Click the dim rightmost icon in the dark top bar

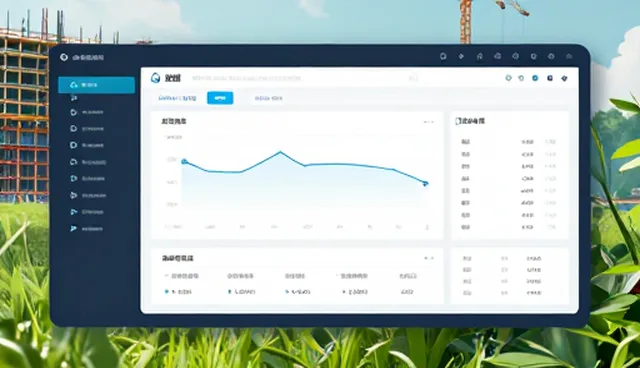click(569, 56)
